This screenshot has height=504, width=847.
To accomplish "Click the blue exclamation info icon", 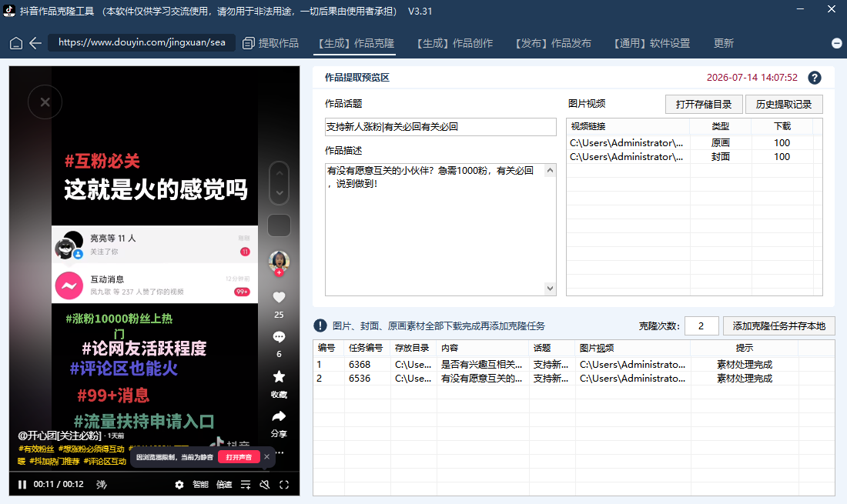I will [x=320, y=325].
